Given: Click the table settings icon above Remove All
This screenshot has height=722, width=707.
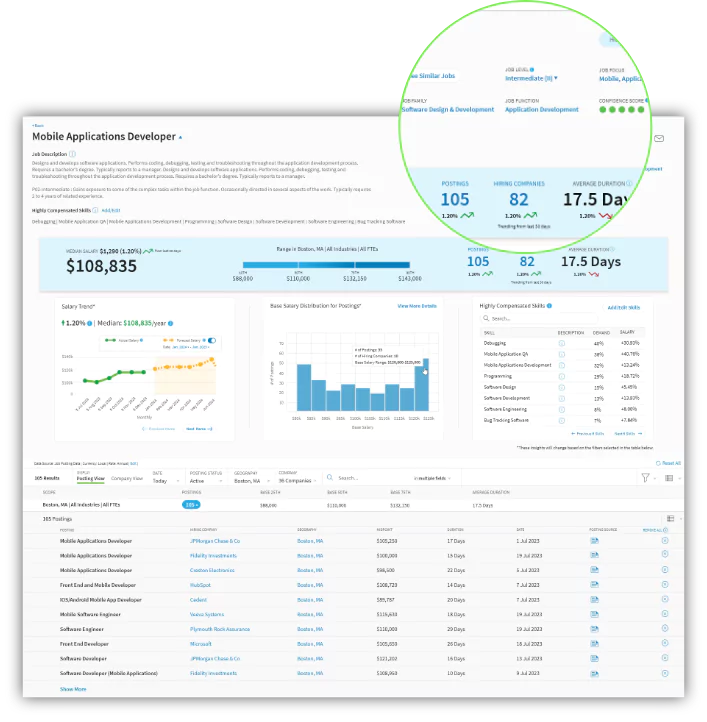Looking at the screenshot, I should [x=670, y=518].
